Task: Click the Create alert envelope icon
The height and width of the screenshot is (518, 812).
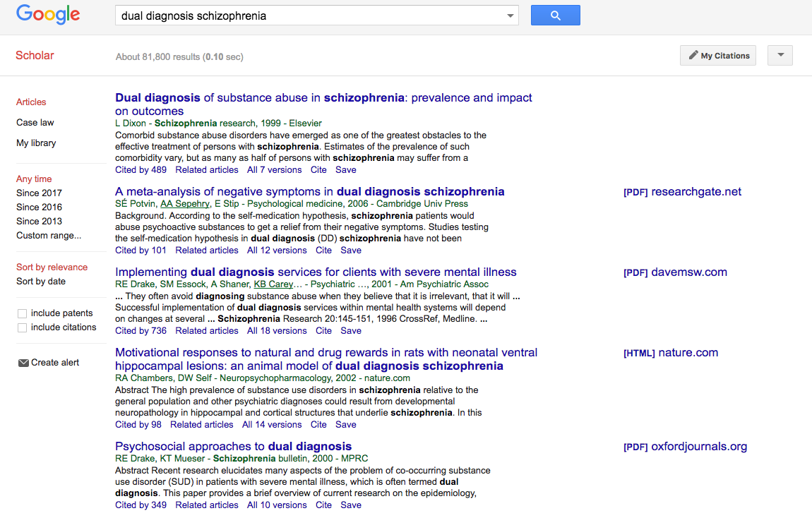Action: (23, 363)
